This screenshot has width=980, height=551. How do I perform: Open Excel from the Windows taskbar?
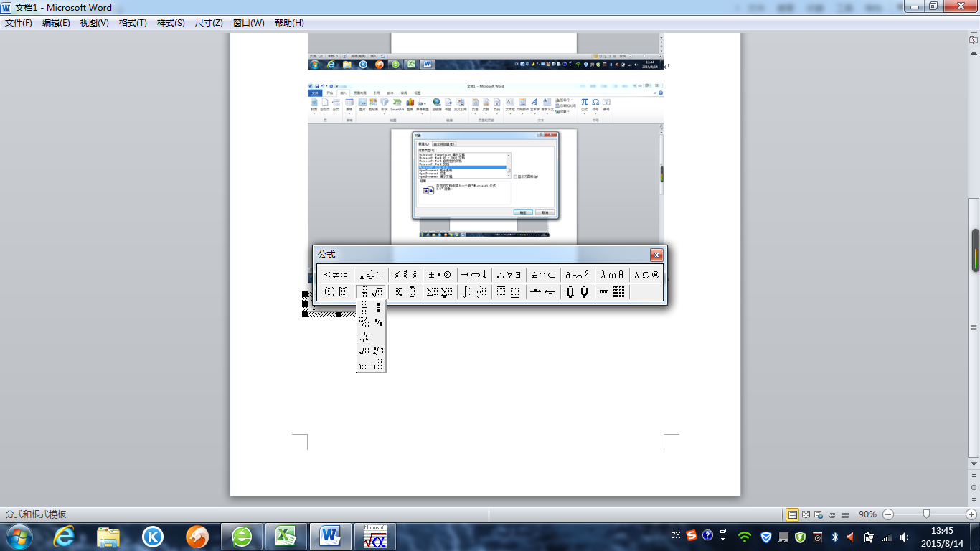click(x=286, y=537)
